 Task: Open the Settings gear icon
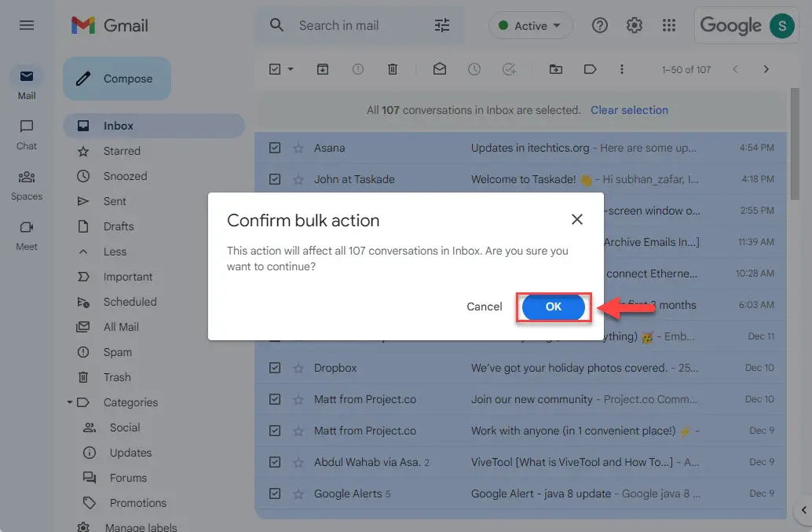tap(635, 25)
